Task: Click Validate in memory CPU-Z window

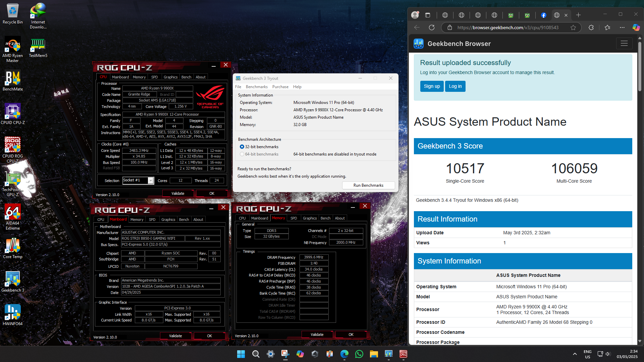Action: [x=317, y=335]
